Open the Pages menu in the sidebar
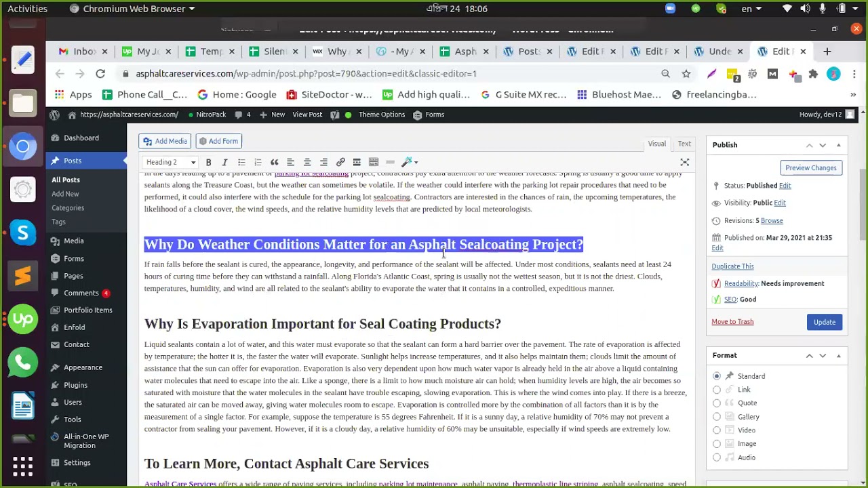868x488 pixels. click(x=73, y=276)
